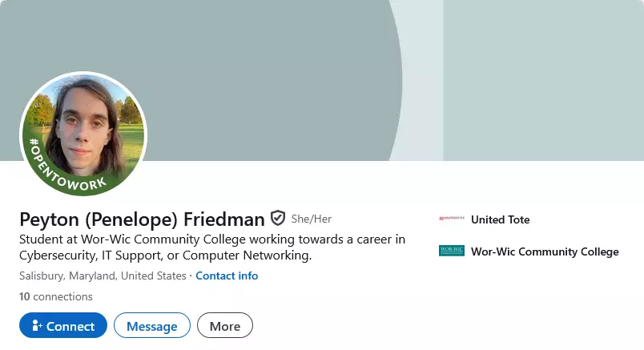644x350 pixels.
Task: Select the Wor-Wic Community College text link
Action: [x=545, y=251]
